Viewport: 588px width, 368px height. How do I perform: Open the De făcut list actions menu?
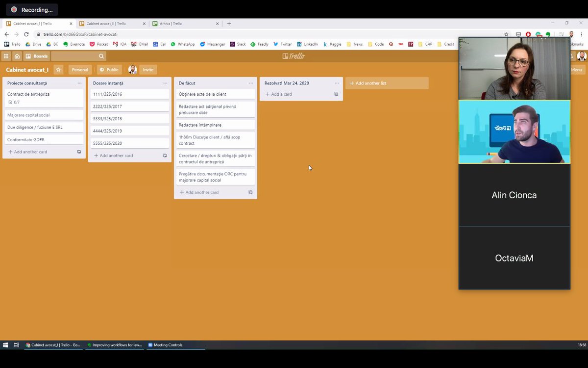click(251, 83)
